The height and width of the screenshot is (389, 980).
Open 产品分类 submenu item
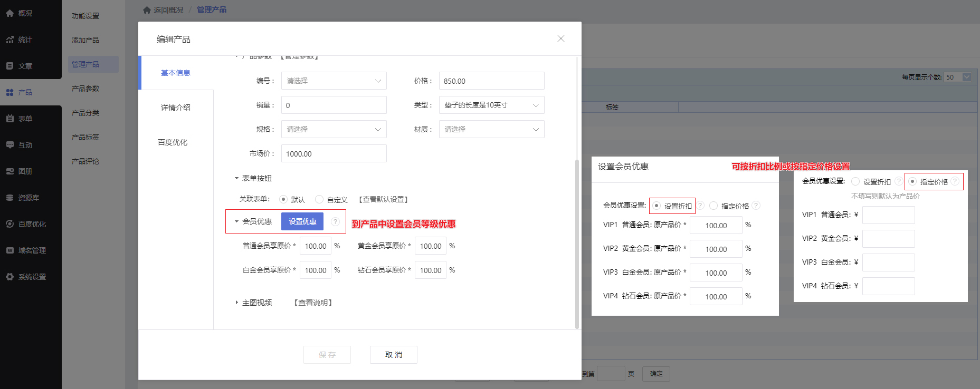pyautogui.click(x=85, y=113)
